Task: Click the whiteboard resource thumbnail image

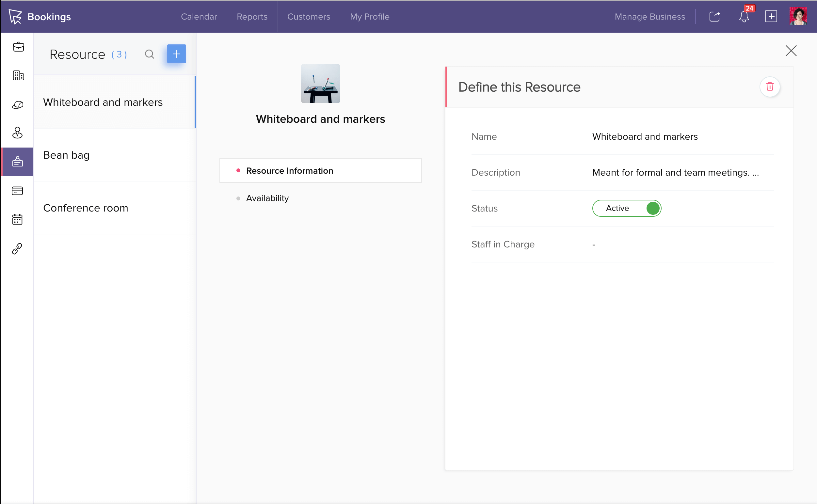Action: (x=320, y=84)
